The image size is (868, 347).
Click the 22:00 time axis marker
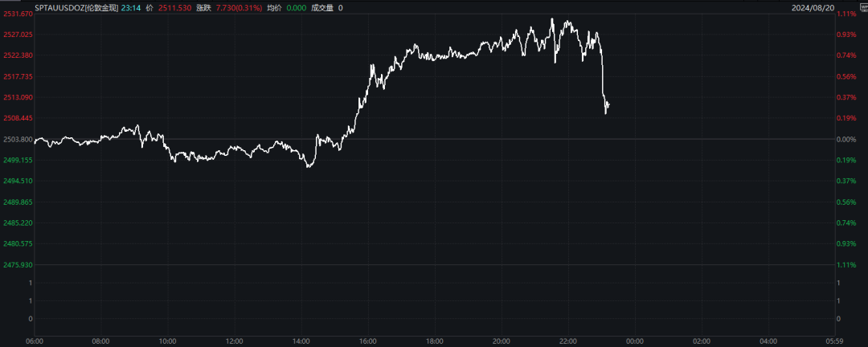(567, 341)
